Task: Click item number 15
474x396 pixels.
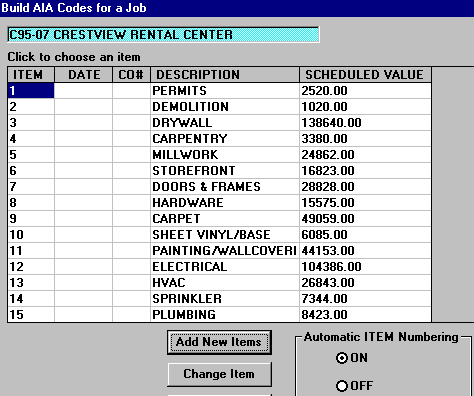Action: coord(31,315)
